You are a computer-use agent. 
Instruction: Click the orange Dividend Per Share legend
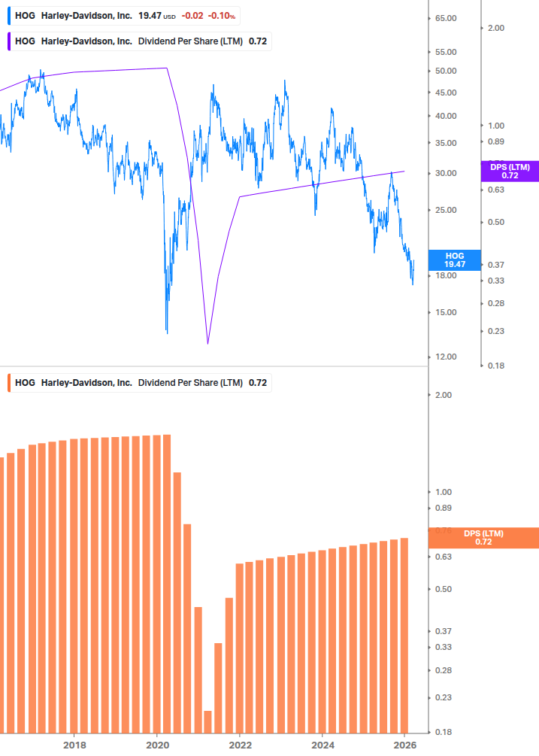pos(140,383)
